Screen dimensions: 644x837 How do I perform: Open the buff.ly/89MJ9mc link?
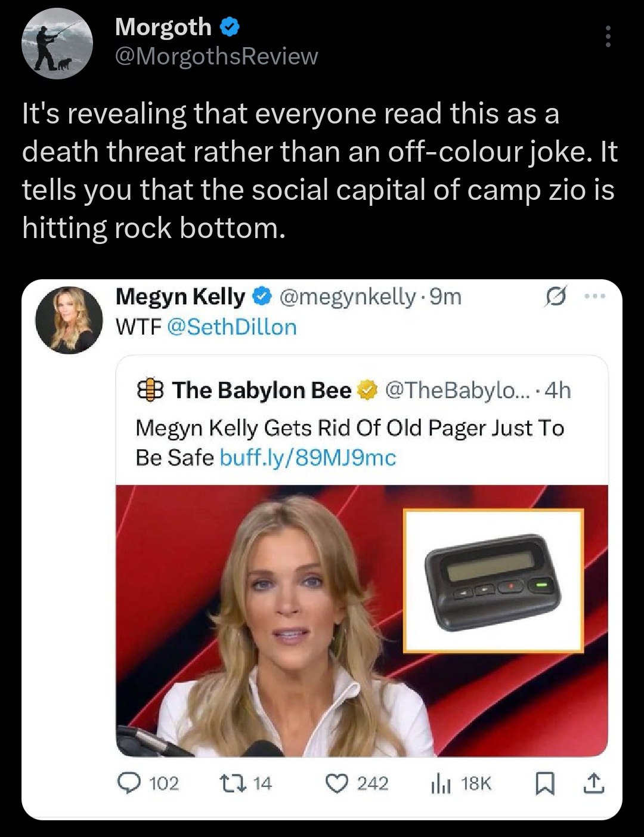(308, 458)
